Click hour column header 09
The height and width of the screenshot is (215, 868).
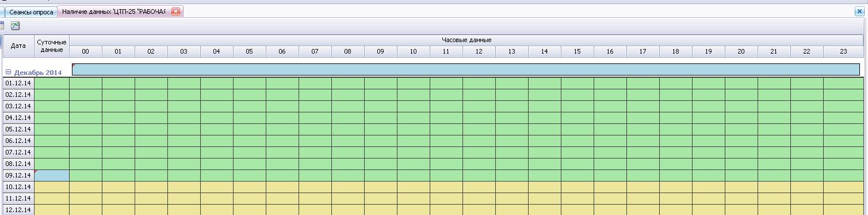click(381, 51)
